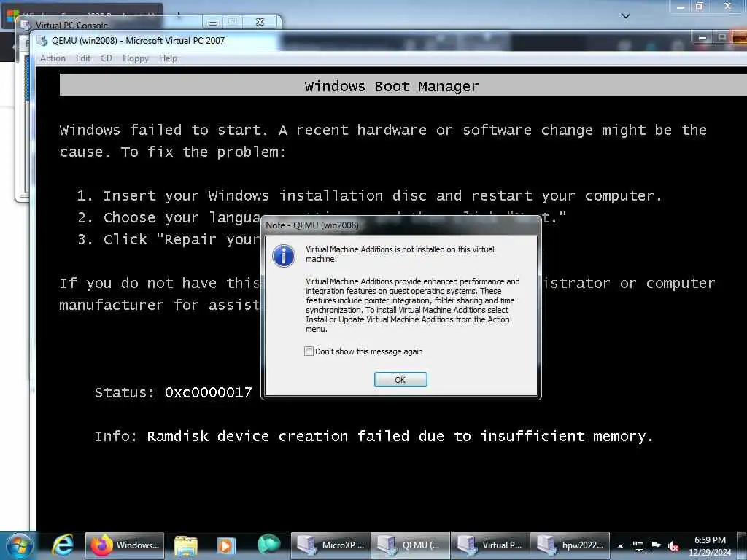Screen dimensions: 747x560
Task: Open the Windows Start orb
Action: coord(20,545)
